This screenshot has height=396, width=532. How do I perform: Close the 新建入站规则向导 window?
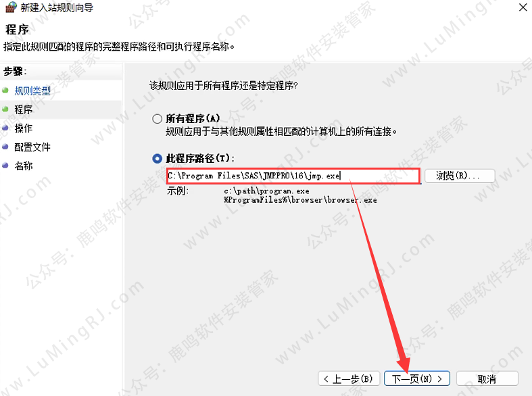(x=523, y=7)
